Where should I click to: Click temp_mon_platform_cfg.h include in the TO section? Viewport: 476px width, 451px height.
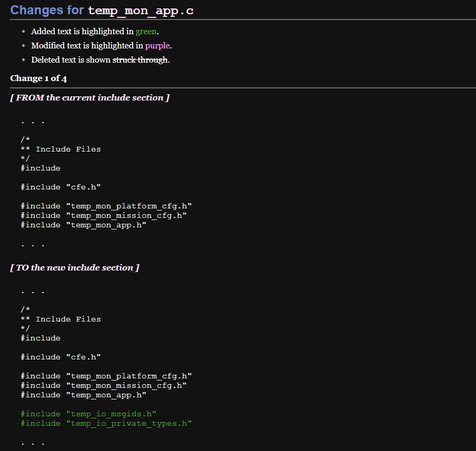(x=106, y=376)
